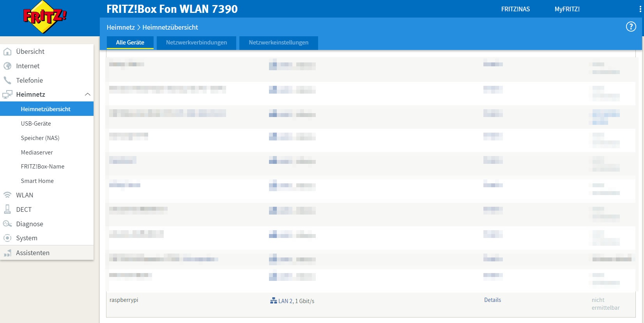Click the Heimnetz breadcrumb link
644x323 pixels.
121,27
